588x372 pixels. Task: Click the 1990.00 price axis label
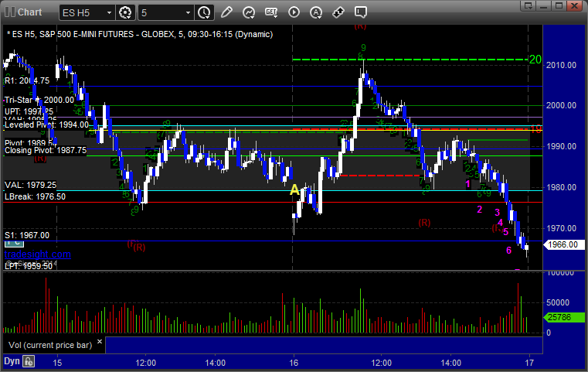click(562, 146)
